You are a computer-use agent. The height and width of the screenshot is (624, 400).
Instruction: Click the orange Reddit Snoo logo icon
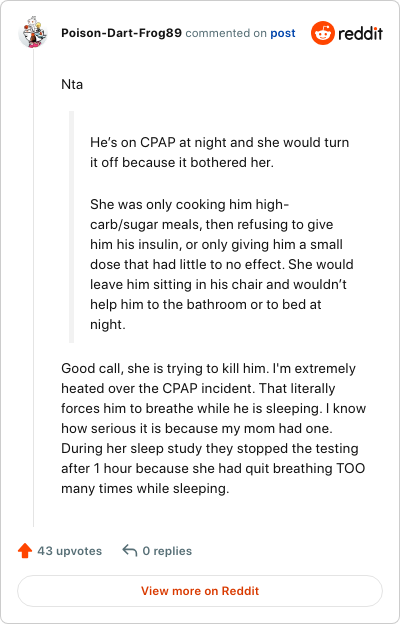323,33
